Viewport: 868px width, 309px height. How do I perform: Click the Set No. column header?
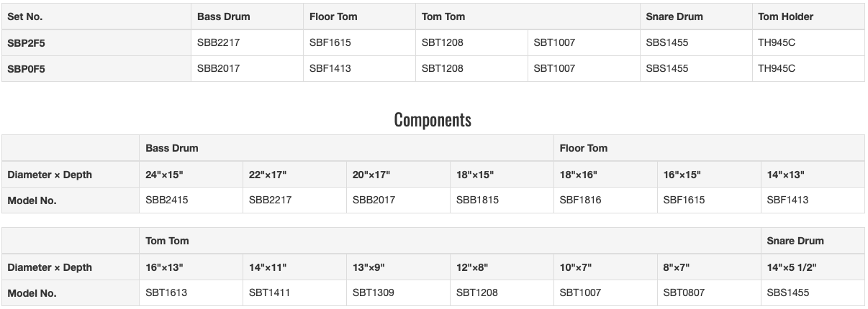coord(96,17)
